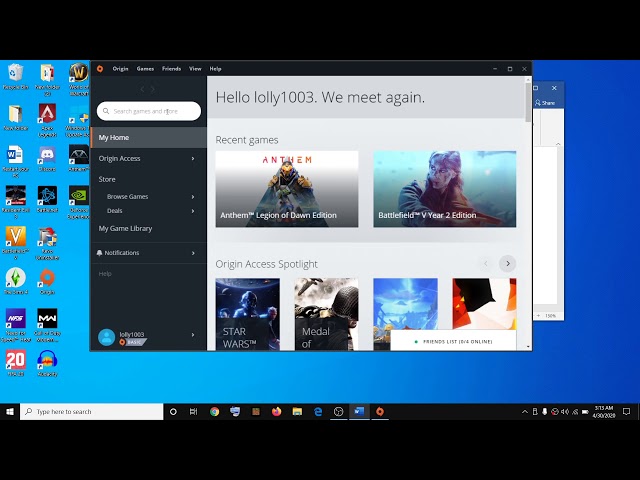Click the lolly1003 profile avatar
The image size is (640, 480).
[x=107, y=337]
